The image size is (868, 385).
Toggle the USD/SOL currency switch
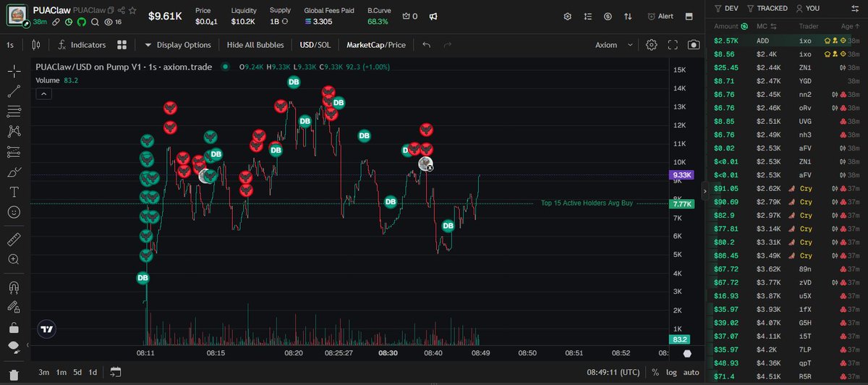click(x=315, y=45)
